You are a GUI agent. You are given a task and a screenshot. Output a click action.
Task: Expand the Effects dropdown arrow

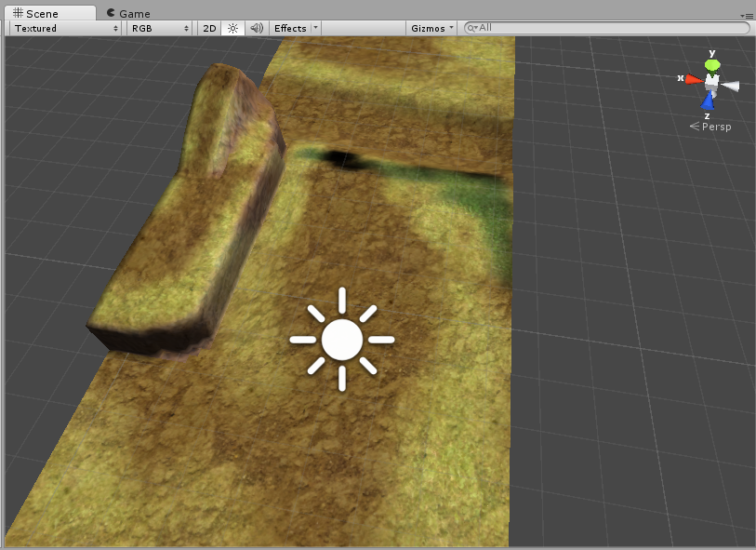314,28
